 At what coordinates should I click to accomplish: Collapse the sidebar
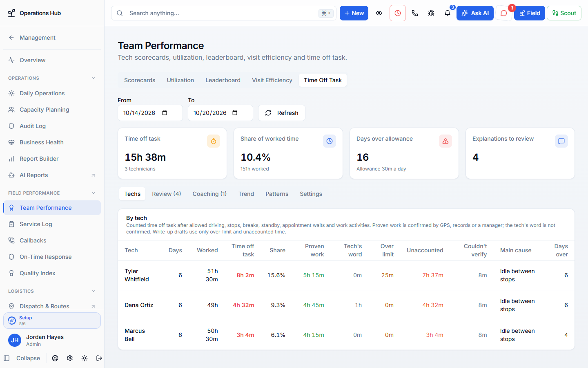click(22, 358)
